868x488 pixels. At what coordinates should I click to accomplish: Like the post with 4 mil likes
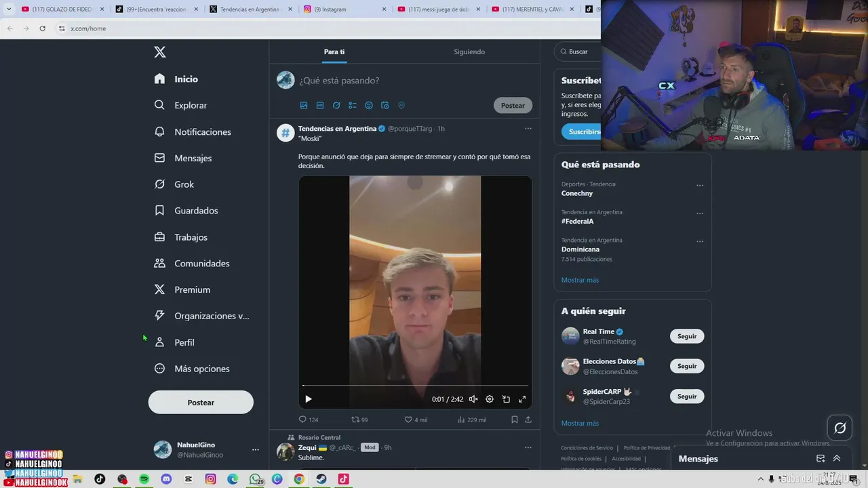pos(416,420)
